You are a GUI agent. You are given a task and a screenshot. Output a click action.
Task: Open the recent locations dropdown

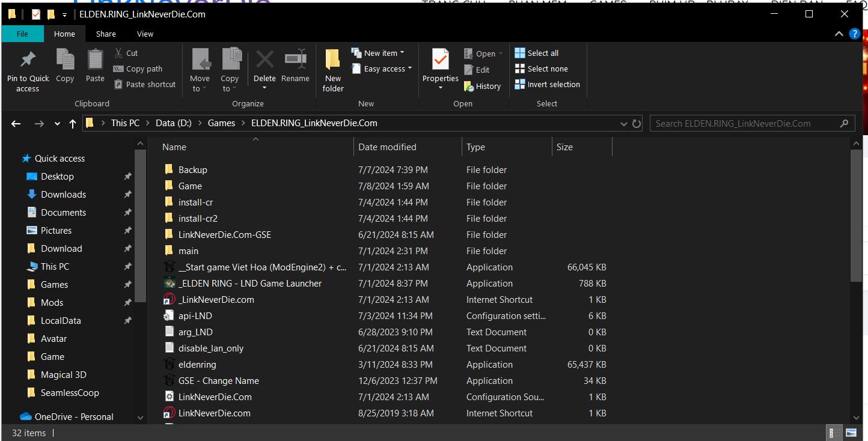(x=57, y=124)
